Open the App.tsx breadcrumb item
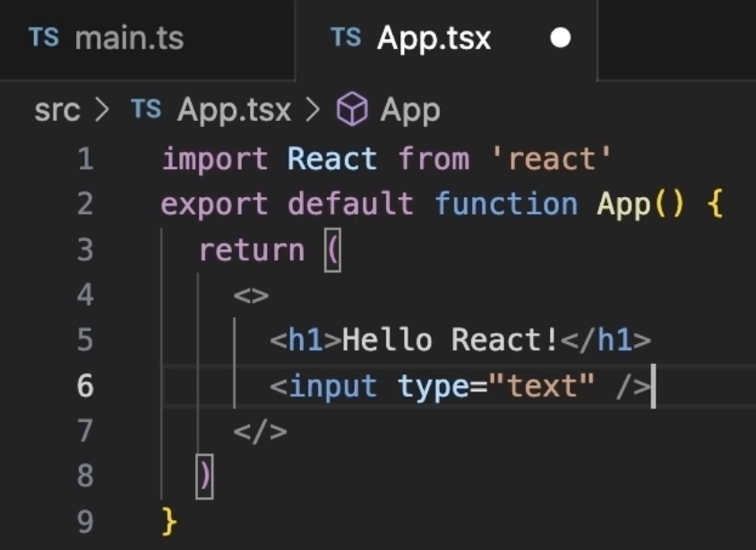Screen dimensions: 756x550 pos(234,110)
